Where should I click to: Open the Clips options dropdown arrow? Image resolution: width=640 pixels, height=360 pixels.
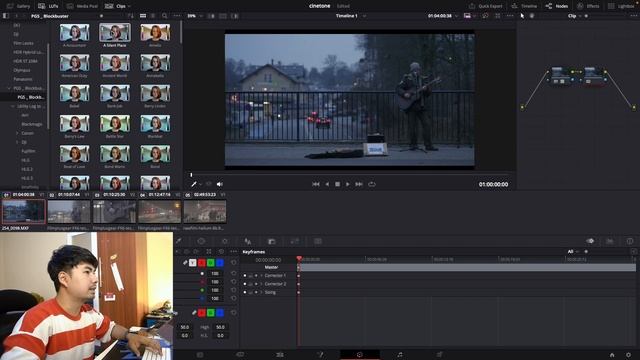click(x=129, y=6)
